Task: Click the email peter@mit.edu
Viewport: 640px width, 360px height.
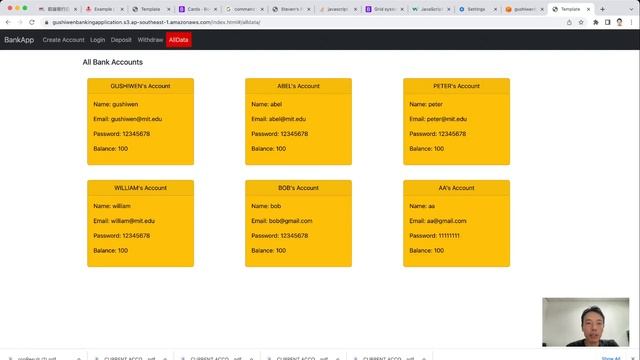Action: (x=447, y=119)
